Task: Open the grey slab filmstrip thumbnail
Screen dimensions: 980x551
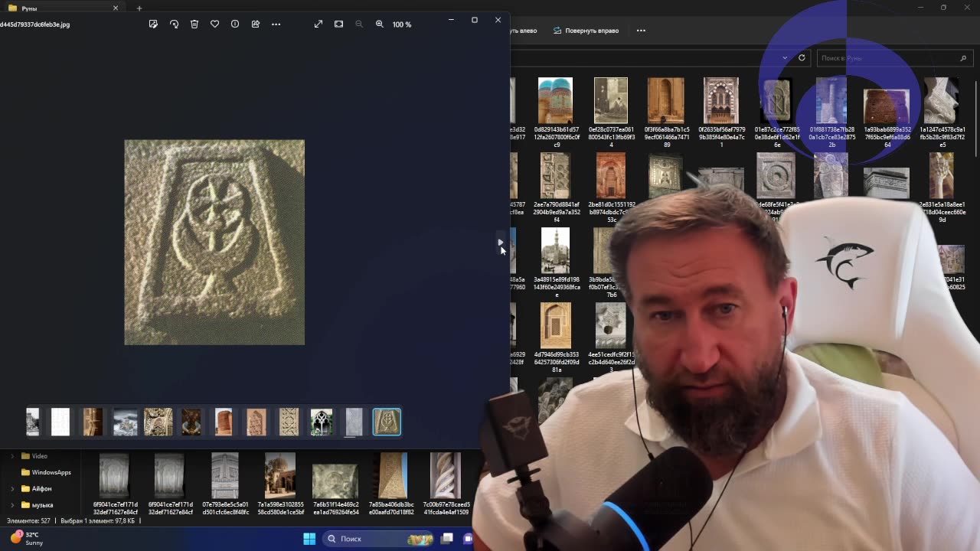Action: 354,422
